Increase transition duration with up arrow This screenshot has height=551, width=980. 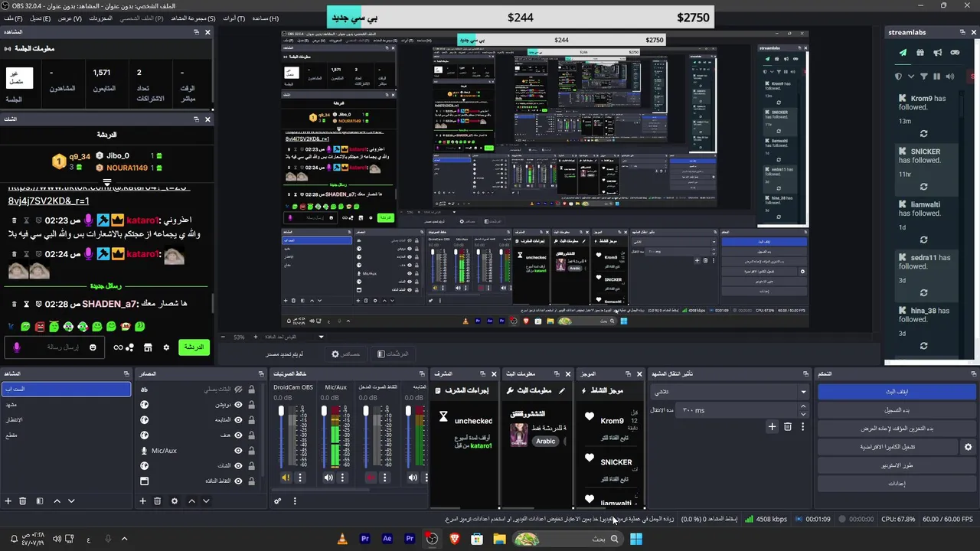(802, 407)
